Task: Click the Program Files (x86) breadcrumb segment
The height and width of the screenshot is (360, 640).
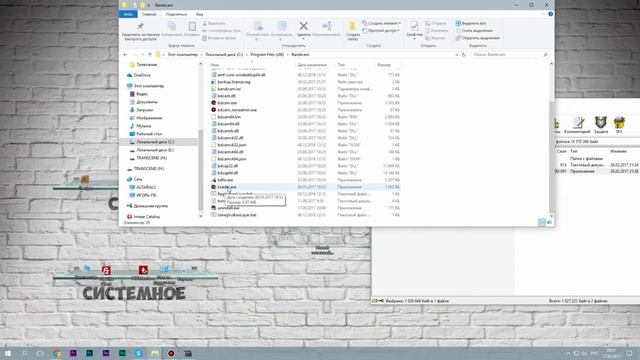Action: (267, 54)
